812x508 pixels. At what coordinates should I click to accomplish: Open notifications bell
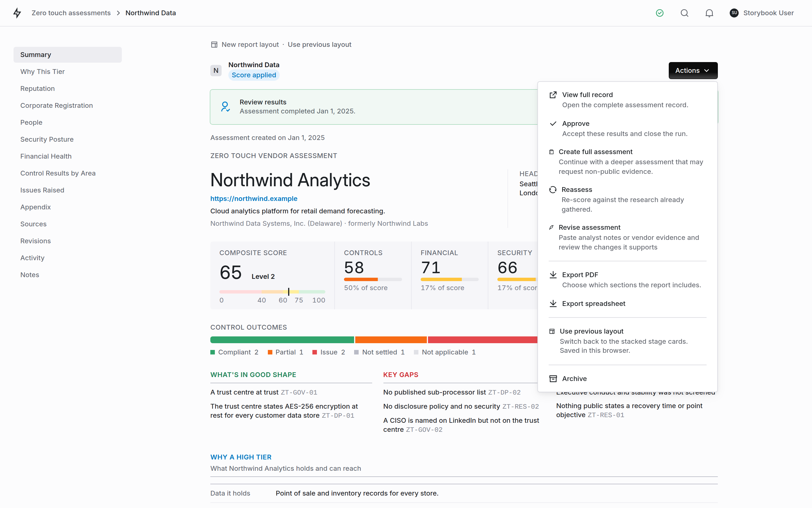(x=709, y=13)
